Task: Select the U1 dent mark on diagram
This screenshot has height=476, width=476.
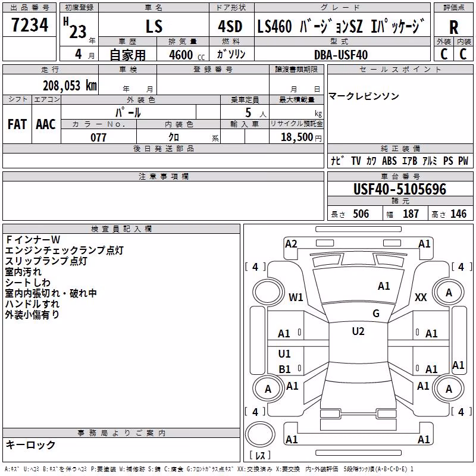Action: tap(284, 353)
